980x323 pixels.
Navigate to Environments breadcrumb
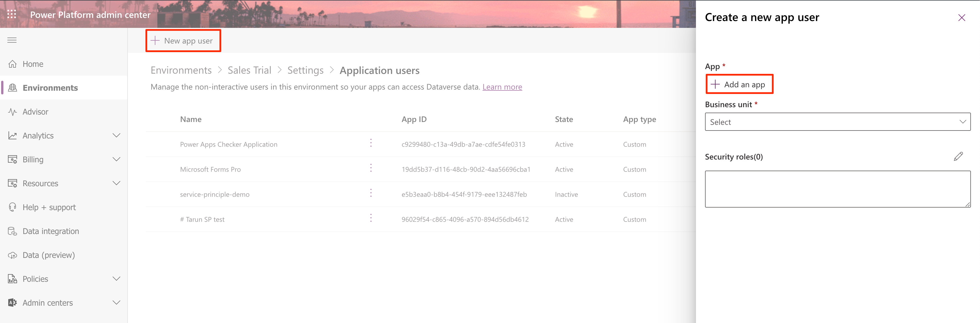(x=181, y=70)
